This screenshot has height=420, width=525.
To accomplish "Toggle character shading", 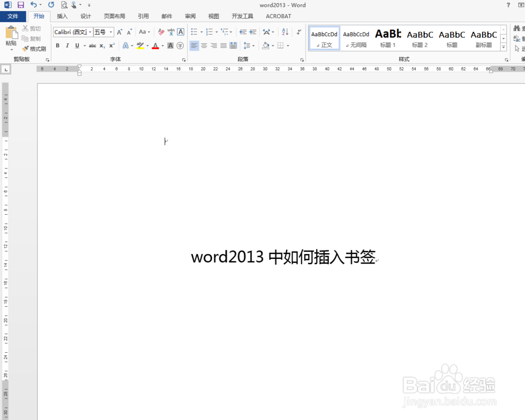I will 171,46.
